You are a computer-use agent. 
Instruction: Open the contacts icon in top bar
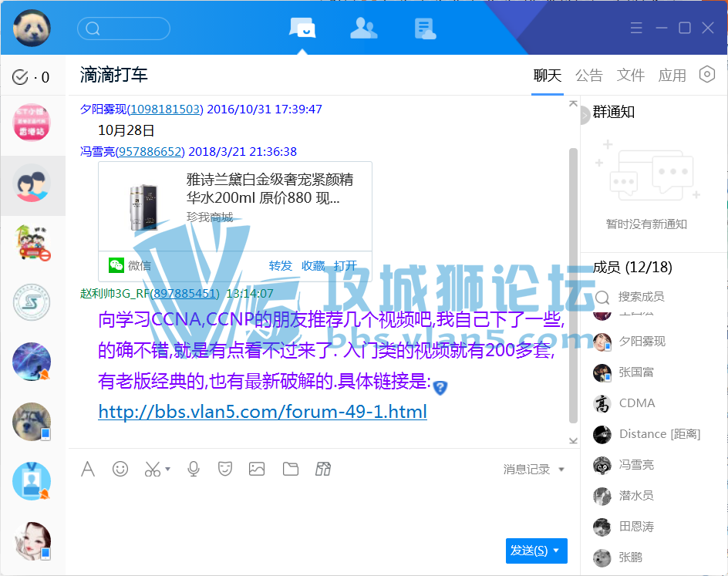363,29
